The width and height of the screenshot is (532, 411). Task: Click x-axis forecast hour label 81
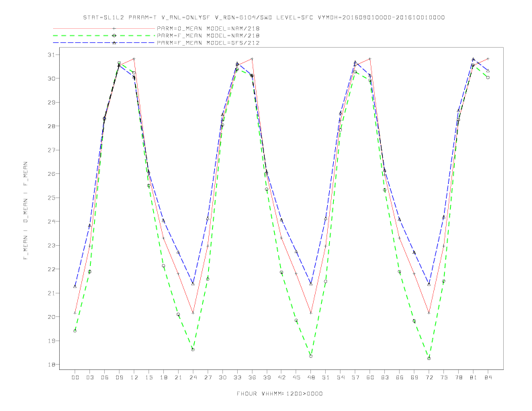[474, 377]
